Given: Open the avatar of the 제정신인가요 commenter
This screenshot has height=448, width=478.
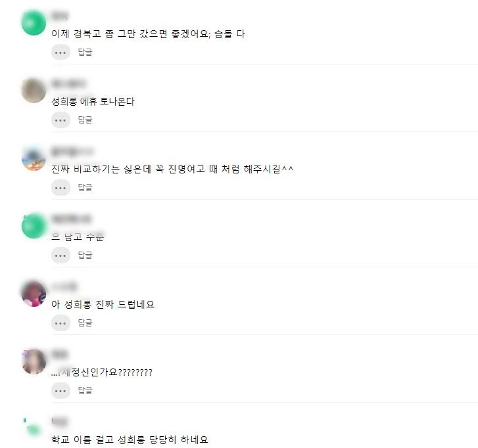Looking at the screenshot, I should pyautogui.click(x=34, y=361).
